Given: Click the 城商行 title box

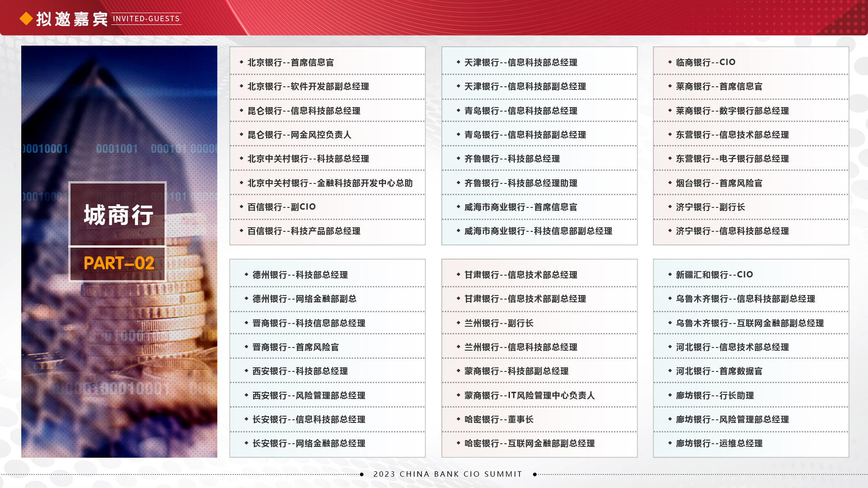Looking at the screenshot, I should tap(118, 214).
